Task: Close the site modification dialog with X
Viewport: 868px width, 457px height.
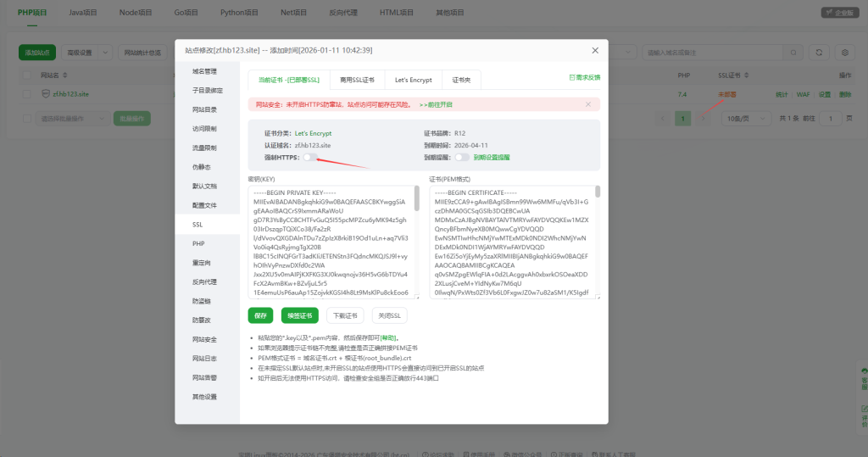Action: [x=595, y=50]
